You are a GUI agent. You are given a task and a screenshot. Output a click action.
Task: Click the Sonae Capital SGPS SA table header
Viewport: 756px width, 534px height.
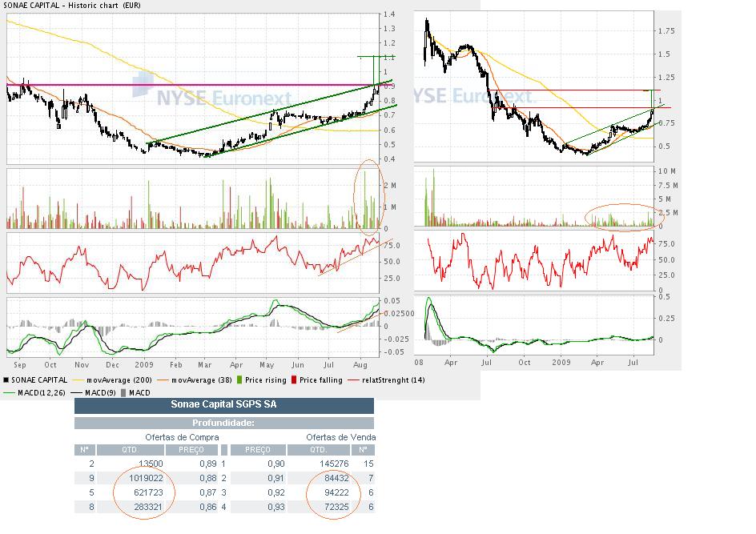pyautogui.click(x=224, y=405)
